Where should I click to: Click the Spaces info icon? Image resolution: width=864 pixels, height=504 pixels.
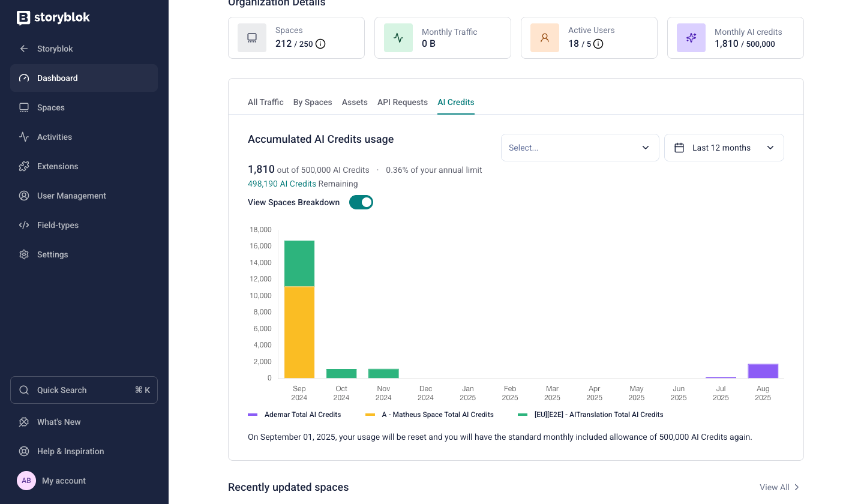(x=320, y=44)
